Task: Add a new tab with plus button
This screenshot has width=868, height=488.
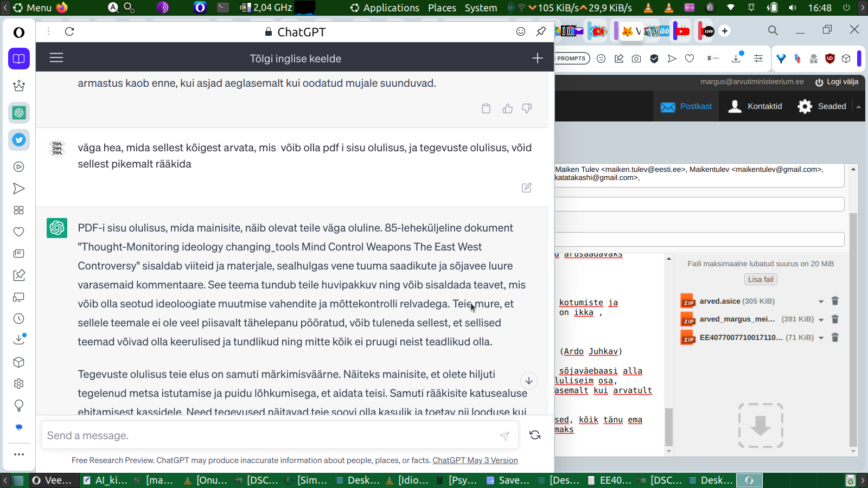Action: click(725, 31)
